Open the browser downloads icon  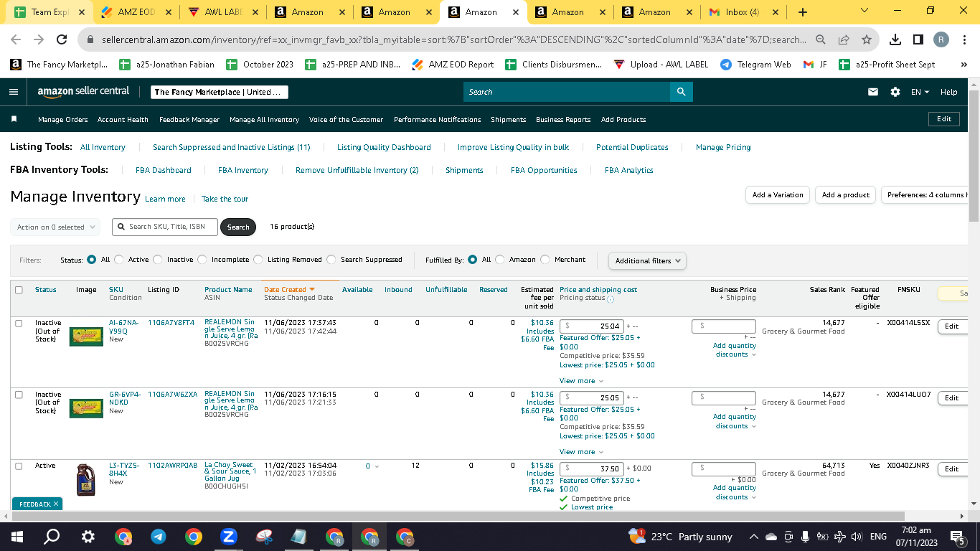pyautogui.click(x=895, y=39)
